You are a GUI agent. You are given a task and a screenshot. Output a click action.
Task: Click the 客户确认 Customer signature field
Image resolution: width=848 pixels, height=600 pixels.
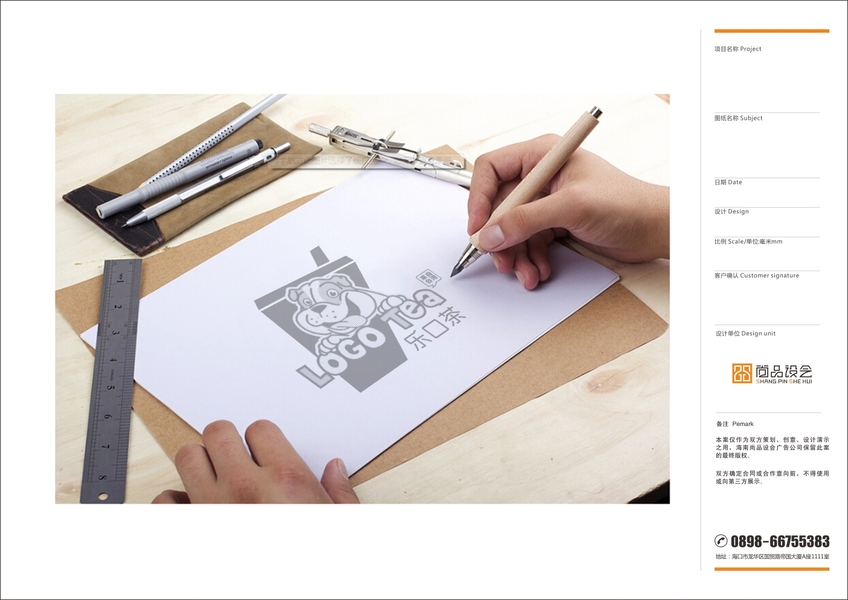[757, 275]
